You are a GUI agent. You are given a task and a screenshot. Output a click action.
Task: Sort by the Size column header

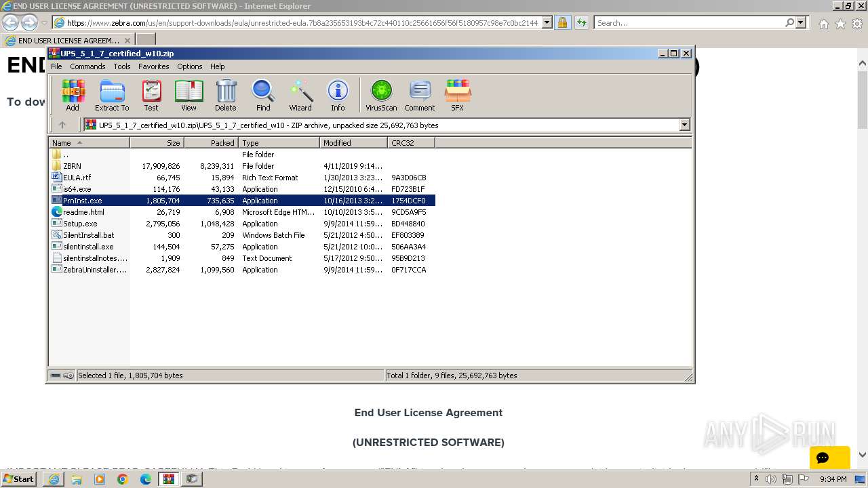[157, 143]
